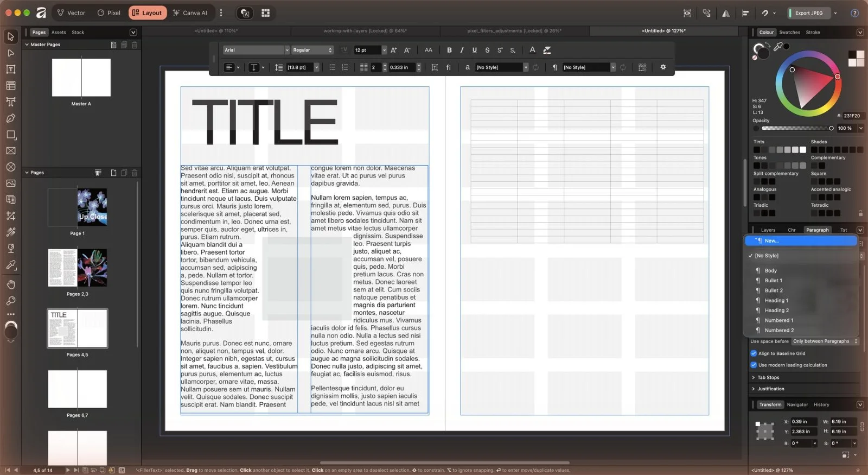The image size is (868, 475).
Task: Select the Frame Text tool
Action: pyautogui.click(x=10, y=69)
